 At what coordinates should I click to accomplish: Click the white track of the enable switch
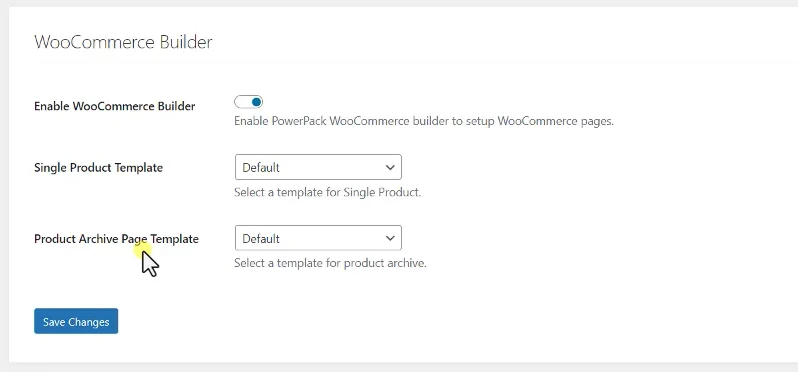[242, 102]
